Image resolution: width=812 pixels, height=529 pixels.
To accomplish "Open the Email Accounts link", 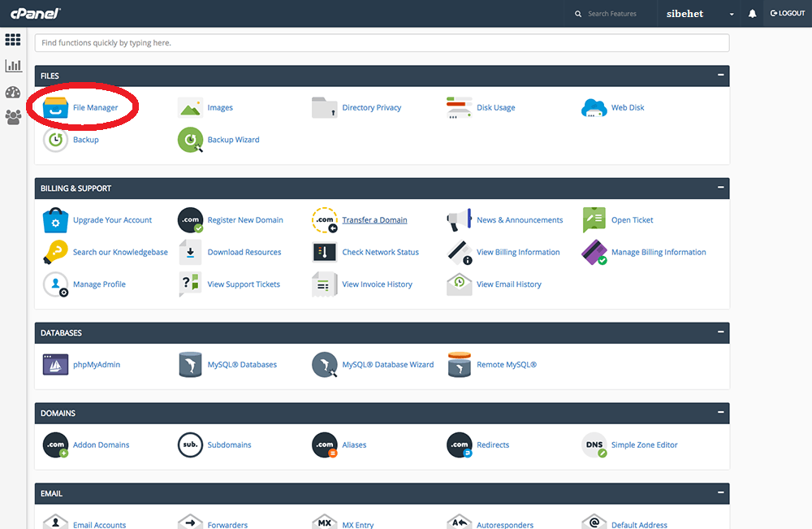I will click(x=99, y=525).
